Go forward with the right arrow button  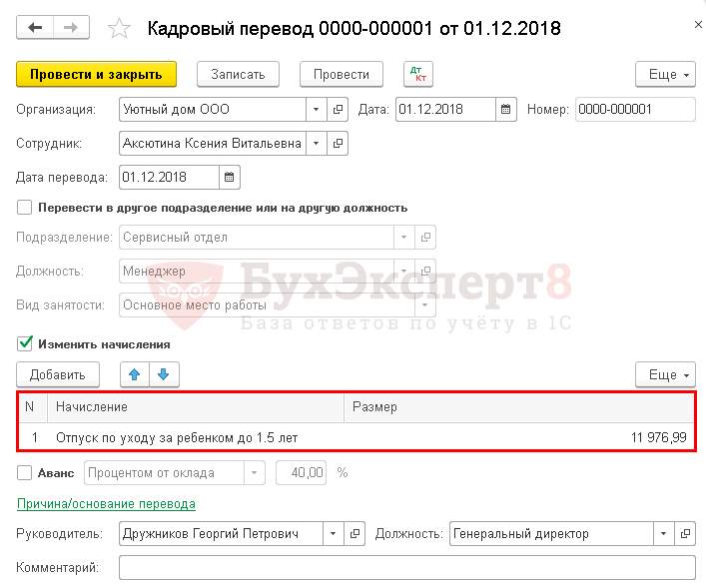[x=71, y=28]
